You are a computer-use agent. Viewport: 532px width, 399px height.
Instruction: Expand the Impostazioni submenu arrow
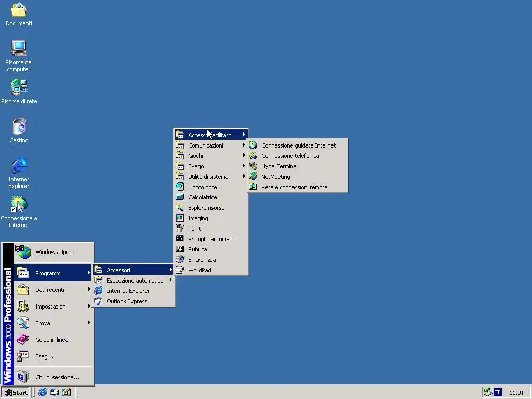(x=89, y=306)
